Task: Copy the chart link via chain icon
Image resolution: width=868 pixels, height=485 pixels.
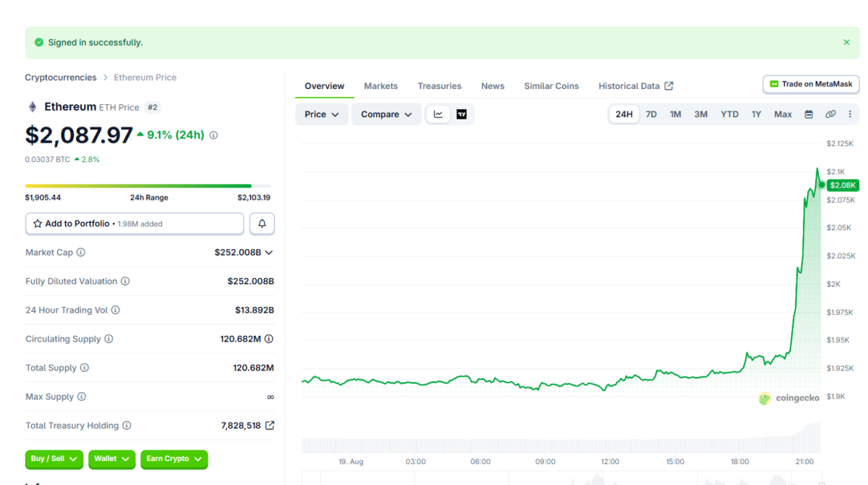Action: [x=830, y=114]
